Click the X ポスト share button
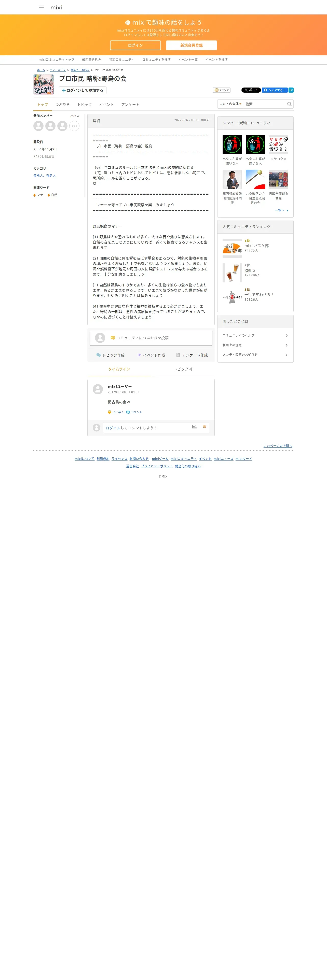This screenshot has width=327, height=980. click(251, 90)
